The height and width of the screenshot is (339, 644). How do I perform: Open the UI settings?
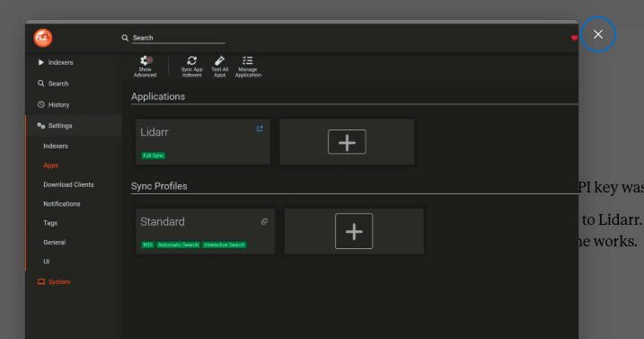(x=47, y=262)
